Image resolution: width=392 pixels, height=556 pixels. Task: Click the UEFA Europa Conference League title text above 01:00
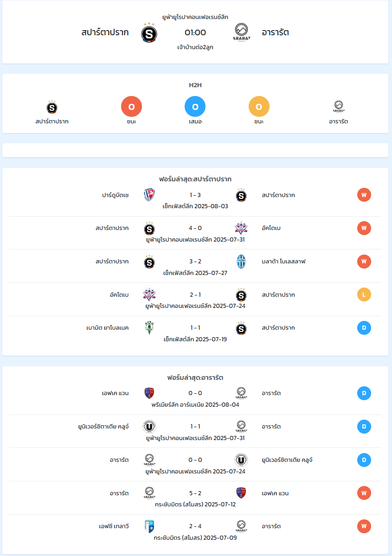click(195, 17)
